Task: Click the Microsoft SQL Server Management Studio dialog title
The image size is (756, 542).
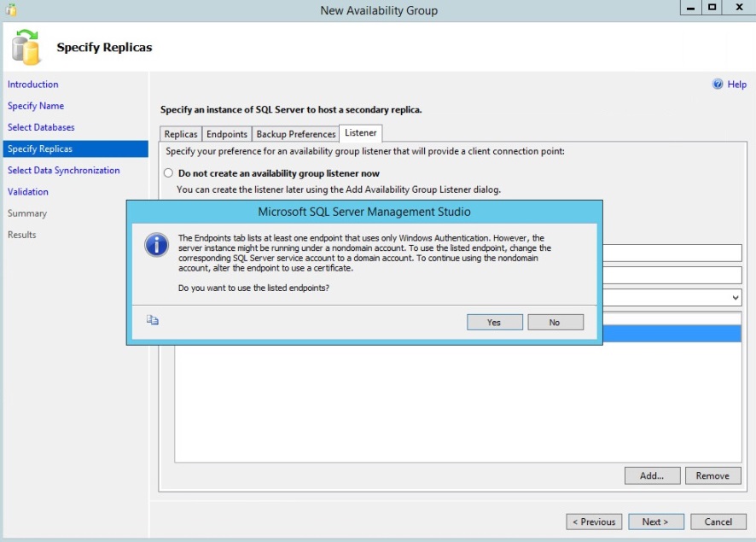Action: [x=364, y=212]
